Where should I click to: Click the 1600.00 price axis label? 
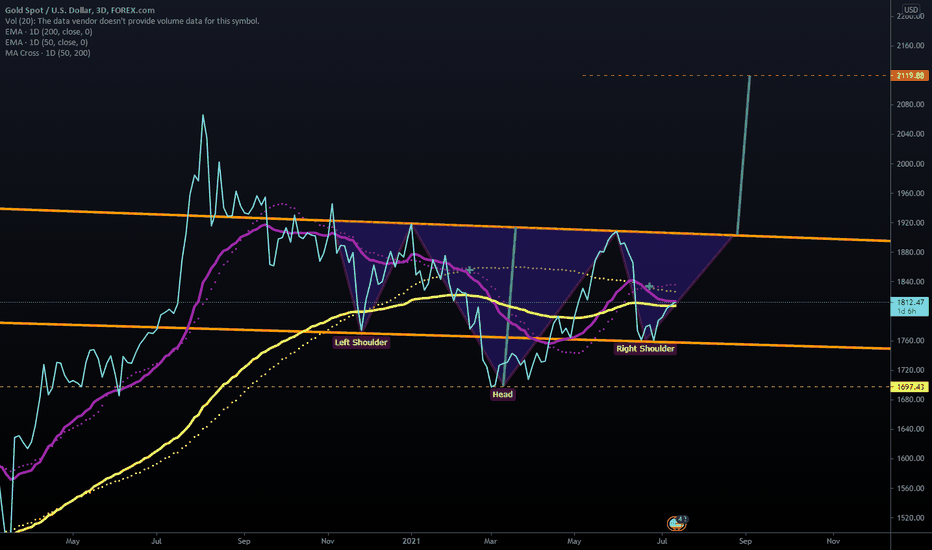tap(911, 458)
